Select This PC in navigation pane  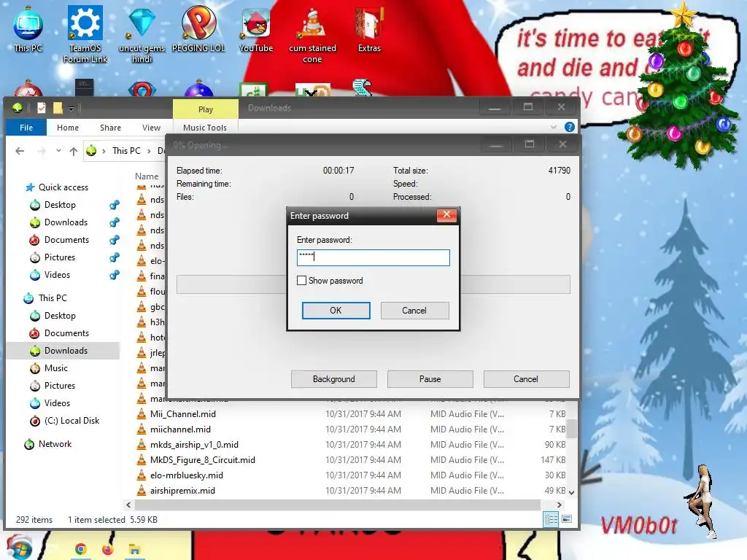point(53,298)
